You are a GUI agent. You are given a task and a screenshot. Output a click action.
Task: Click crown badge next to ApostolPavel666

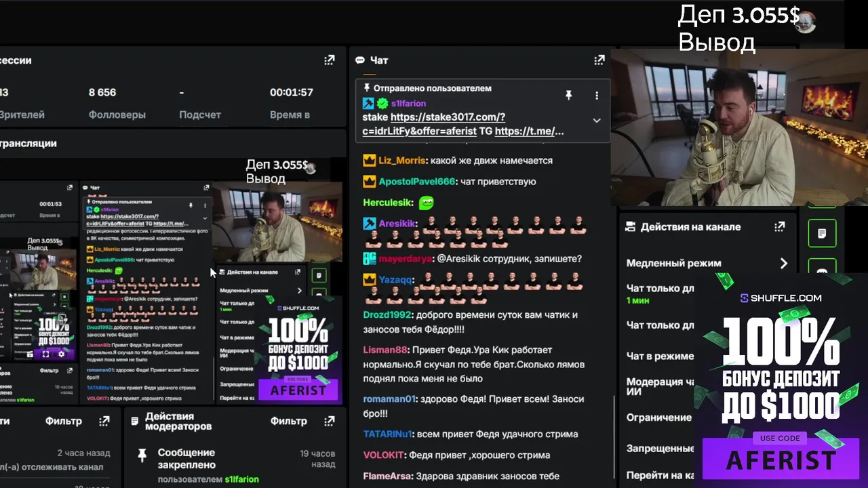tap(369, 182)
